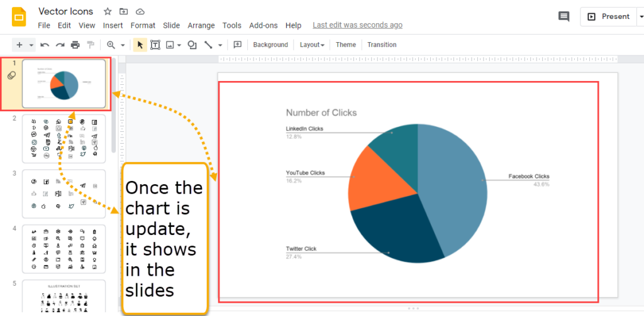Click the move to folder icon
The width and height of the screenshot is (644, 316).
point(124,11)
